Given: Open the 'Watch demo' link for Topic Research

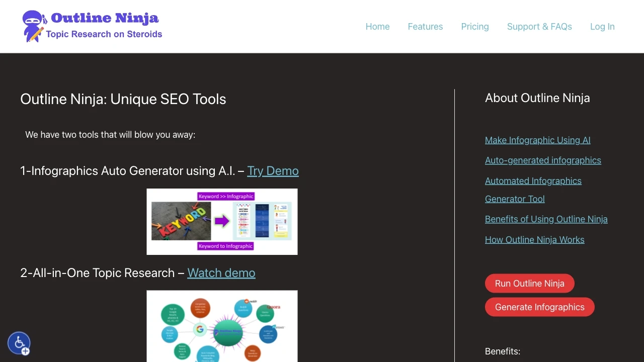Looking at the screenshot, I should click(221, 273).
